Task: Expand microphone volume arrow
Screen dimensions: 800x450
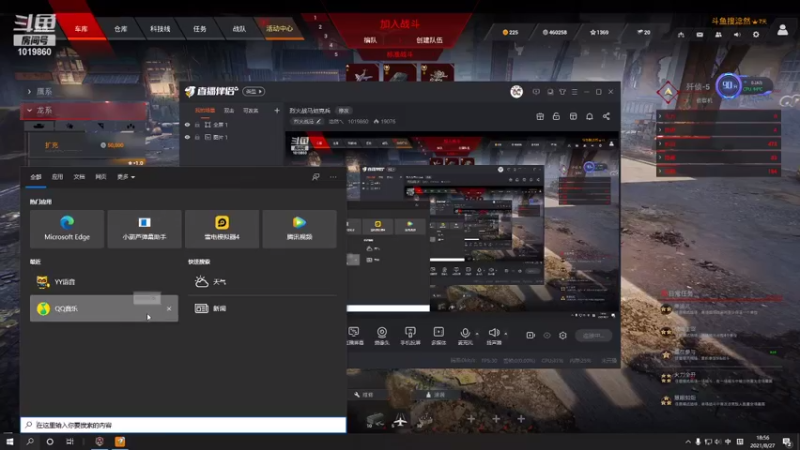Action: point(477,334)
